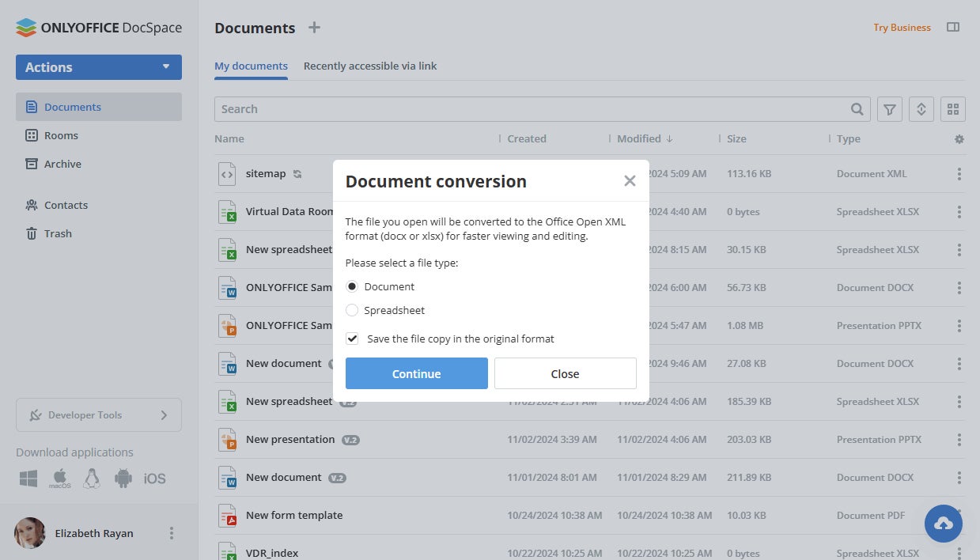This screenshot has height=560, width=980.
Task: Click the cloud upload floating button
Action: [944, 523]
